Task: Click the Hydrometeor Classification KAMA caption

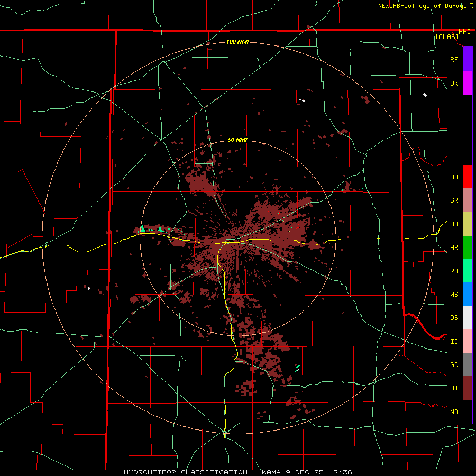Action: (x=238, y=472)
